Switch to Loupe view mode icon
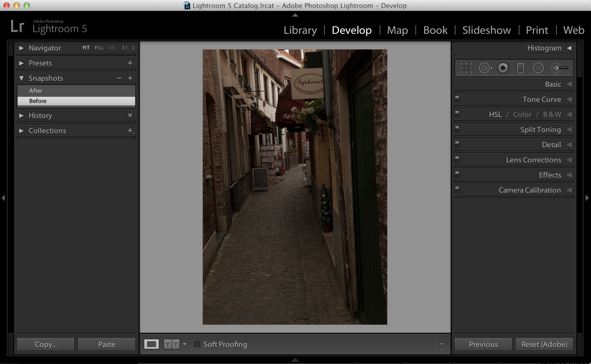The image size is (591, 364). tap(152, 344)
